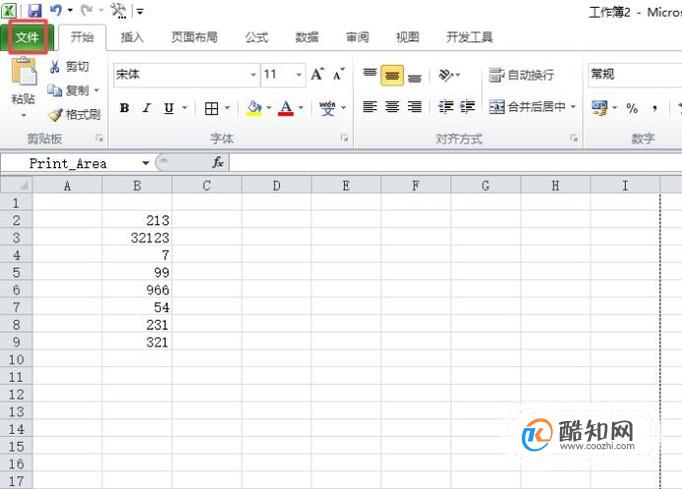Screen dimensions: 682x489
Task: Switch to the 开发工具 Developer tab
Action: point(469,37)
